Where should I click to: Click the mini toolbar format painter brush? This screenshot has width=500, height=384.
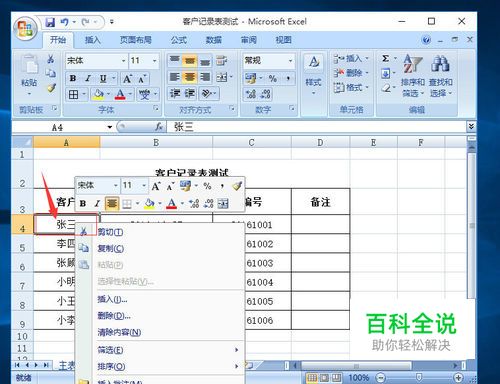click(237, 185)
